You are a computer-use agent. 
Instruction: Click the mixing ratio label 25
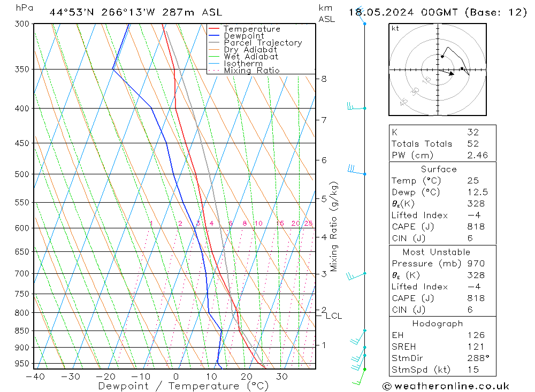click(x=309, y=224)
